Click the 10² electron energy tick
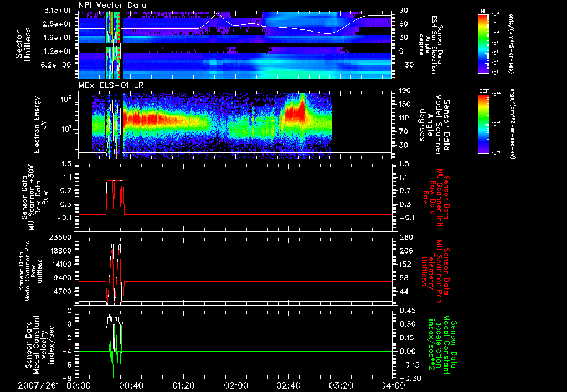567x392 pixels. (65, 100)
